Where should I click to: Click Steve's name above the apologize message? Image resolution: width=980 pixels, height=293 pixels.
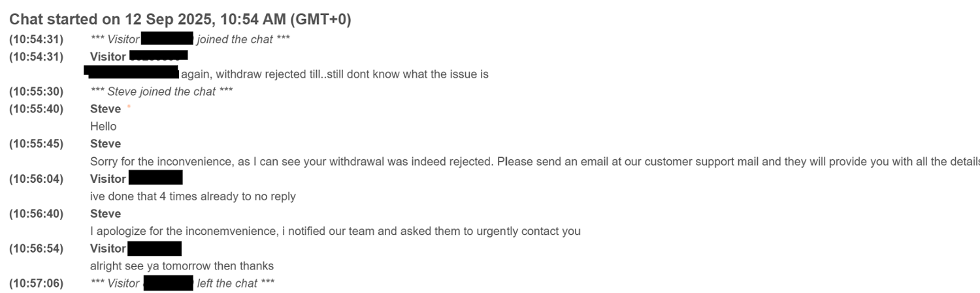tap(105, 214)
